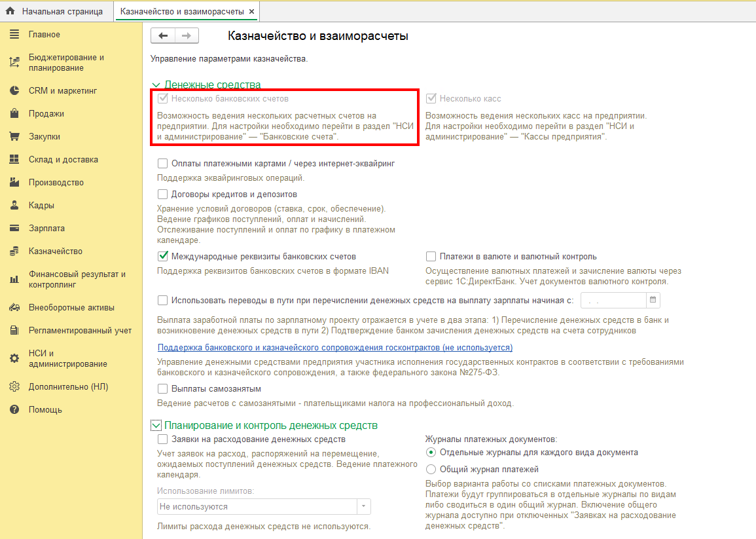Collapse Планирование и контроль денежных средств section

[x=156, y=426]
